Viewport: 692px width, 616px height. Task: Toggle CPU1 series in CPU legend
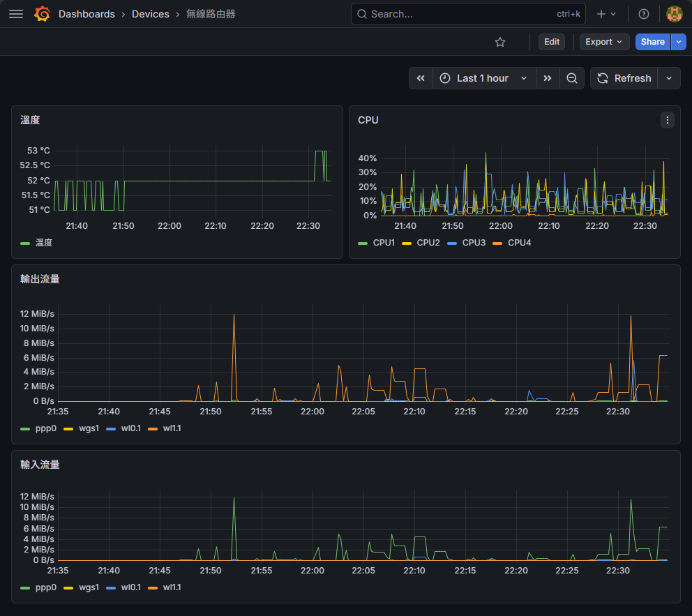click(384, 243)
